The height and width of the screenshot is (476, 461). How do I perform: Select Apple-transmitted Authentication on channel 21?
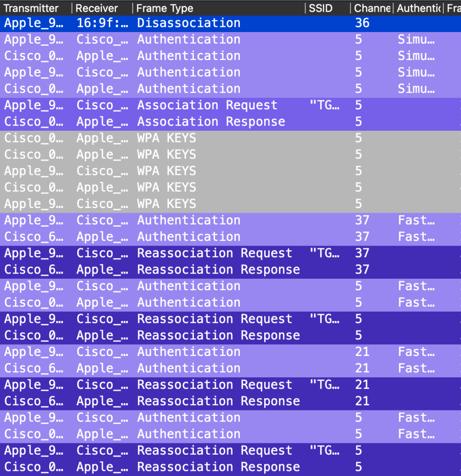(188, 352)
